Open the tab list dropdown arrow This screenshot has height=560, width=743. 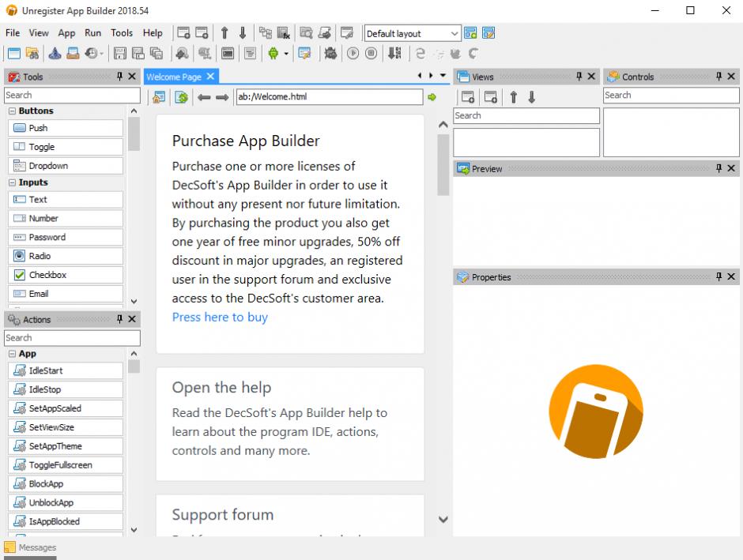pyautogui.click(x=443, y=75)
